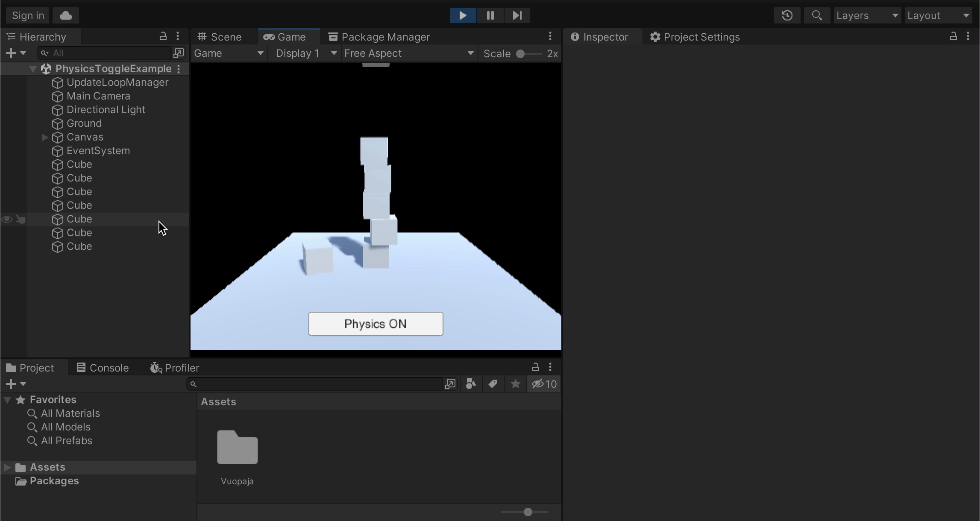980x521 pixels.
Task: Open the Display 1 dropdown
Action: tap(305, 53)
